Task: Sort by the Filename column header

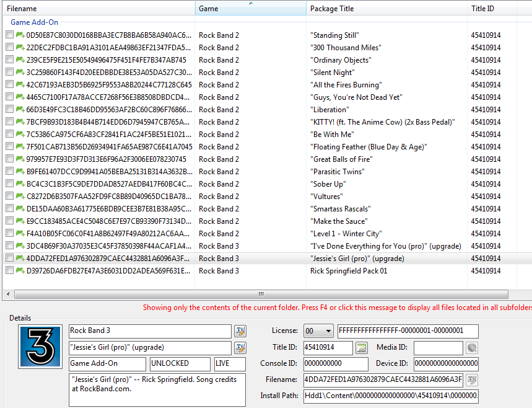Action: (98, 9)
